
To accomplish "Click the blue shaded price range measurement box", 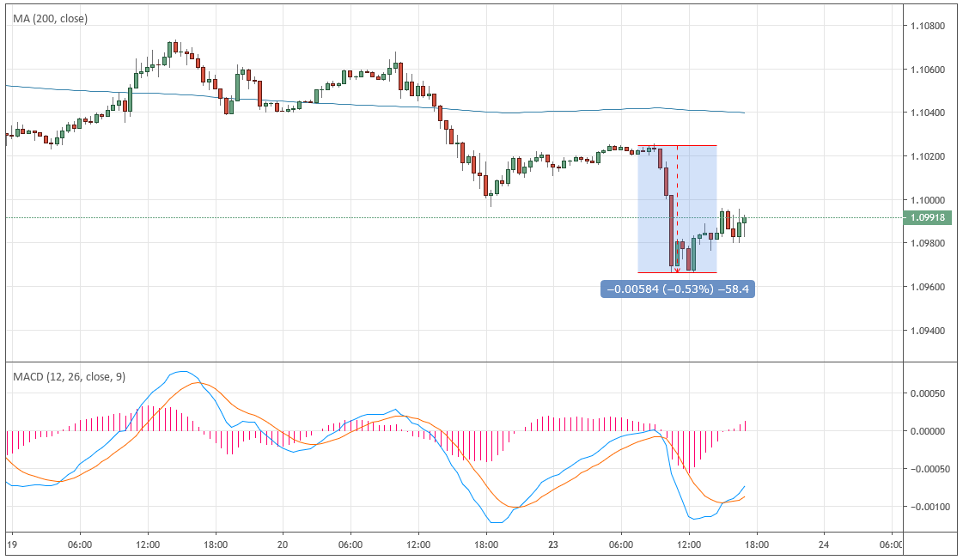I will 678,209.
